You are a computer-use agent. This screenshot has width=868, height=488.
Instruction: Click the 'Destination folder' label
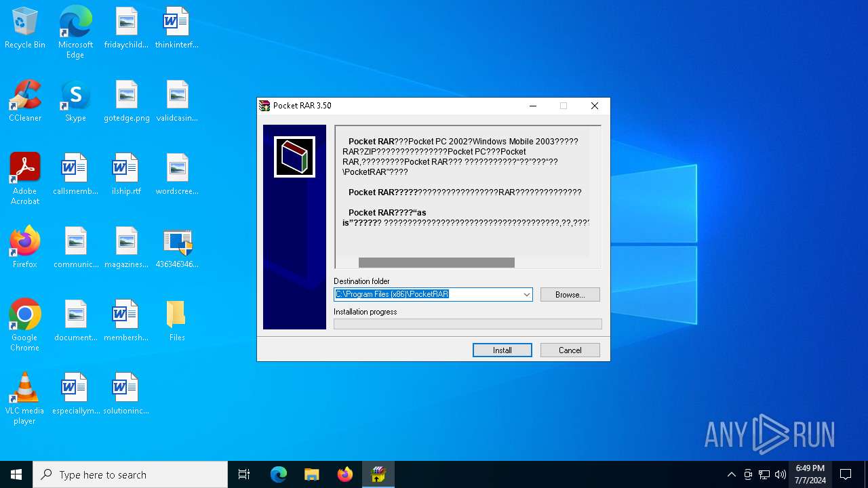(x=361, y=281)
